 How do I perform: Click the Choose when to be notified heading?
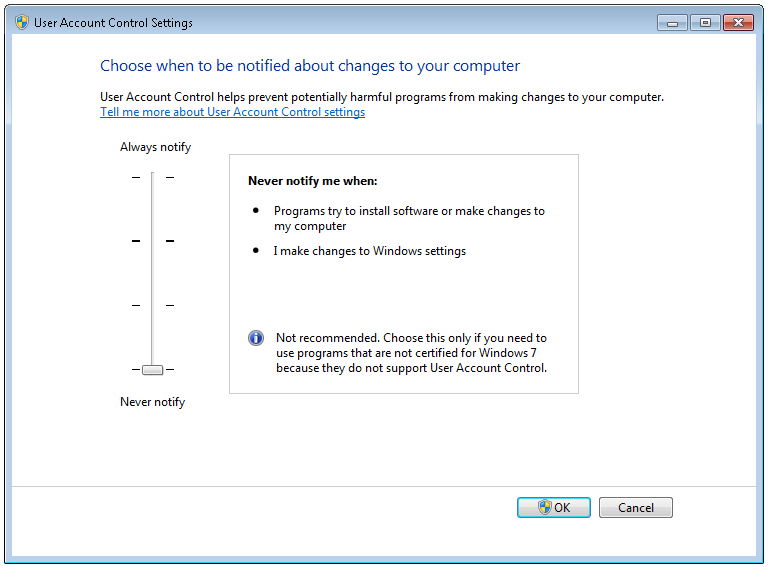click(310, 66)
